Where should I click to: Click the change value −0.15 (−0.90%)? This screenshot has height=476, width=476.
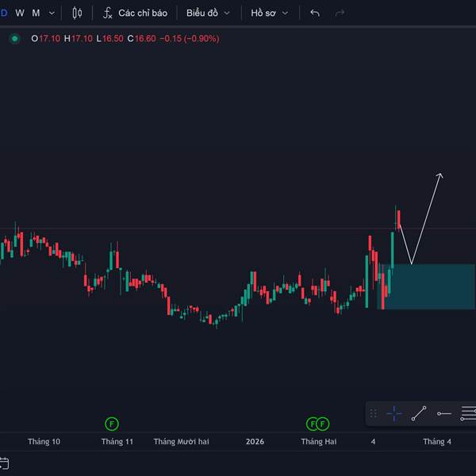tap(190, 39)
